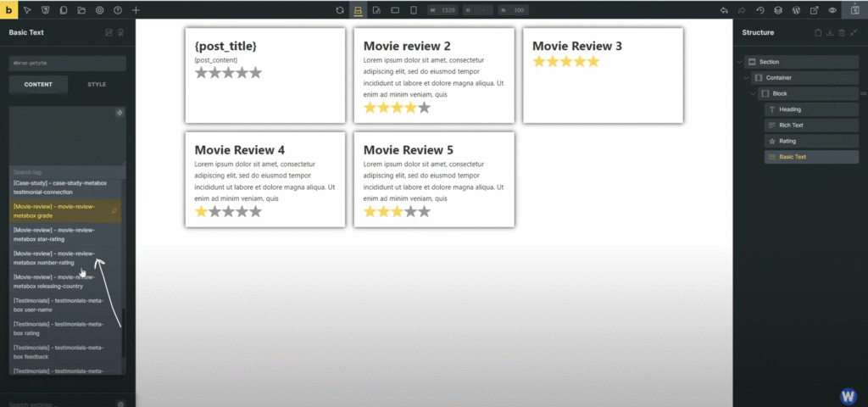
Task: Click the dynamic tag list scrollbar
Action: 124,331
